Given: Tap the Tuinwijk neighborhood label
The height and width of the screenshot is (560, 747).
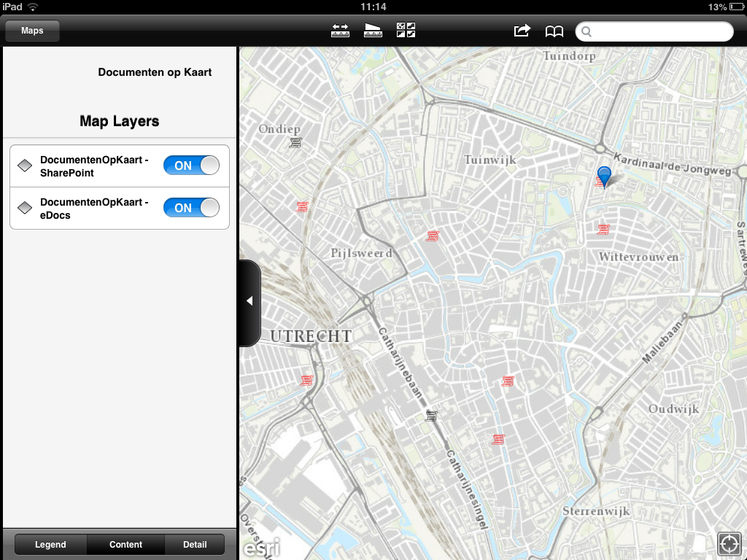Looking at the screenshot, I should click(x=490, y=160).
